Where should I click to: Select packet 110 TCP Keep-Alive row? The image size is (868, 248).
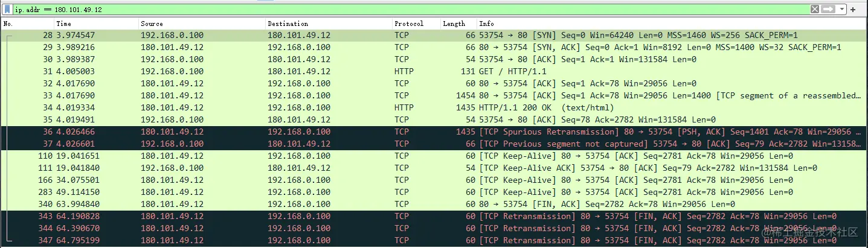pos(434,156)
